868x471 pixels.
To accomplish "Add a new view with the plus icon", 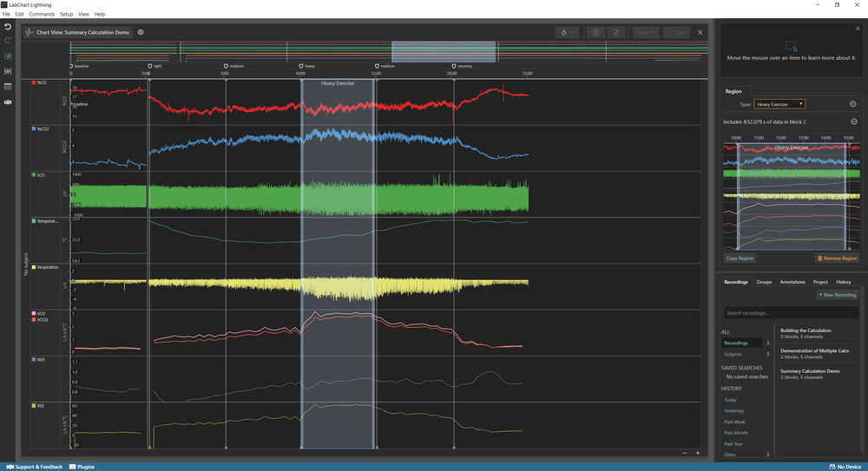I will click(141, 32).
